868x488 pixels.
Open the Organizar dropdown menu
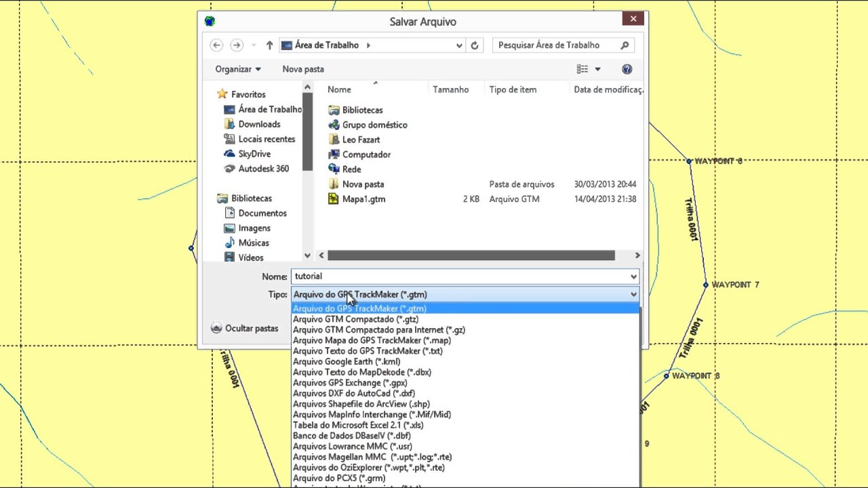tap(238, 69)
